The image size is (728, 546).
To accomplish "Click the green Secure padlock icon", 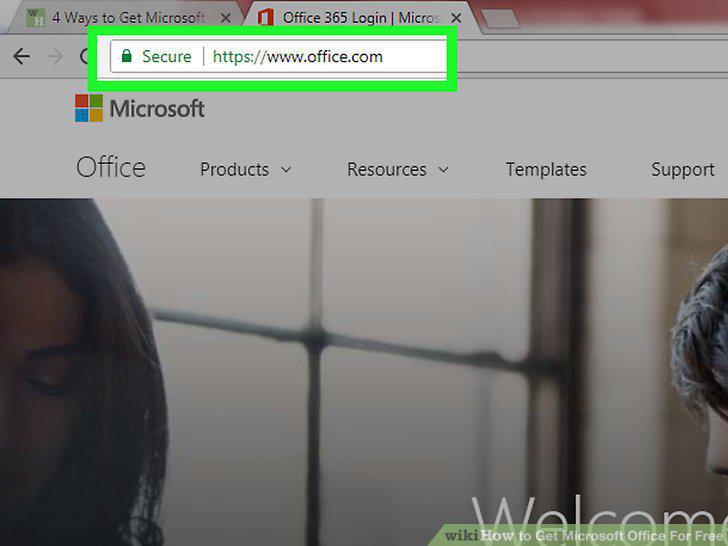I will [x=126, y=56].
